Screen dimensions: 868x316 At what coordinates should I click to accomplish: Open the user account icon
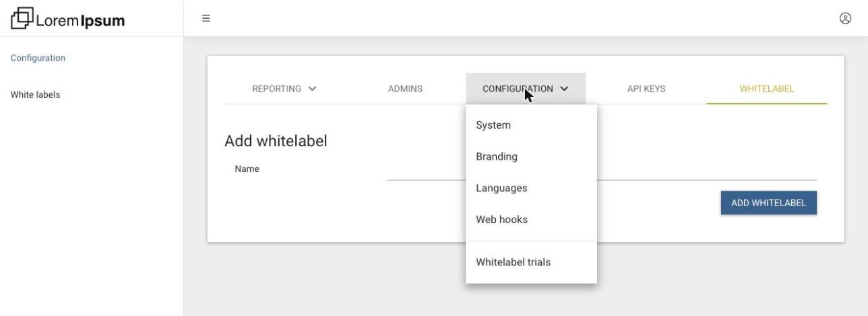[844, 18]
